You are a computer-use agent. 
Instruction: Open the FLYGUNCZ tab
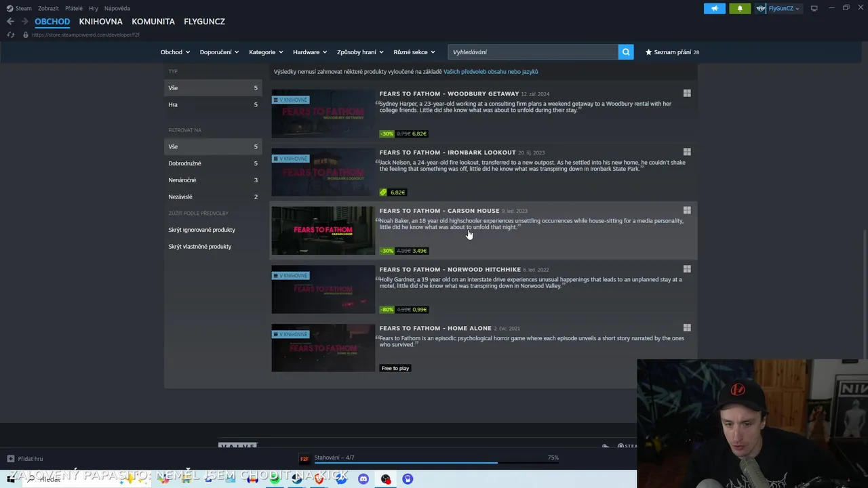tap(204, 22)
